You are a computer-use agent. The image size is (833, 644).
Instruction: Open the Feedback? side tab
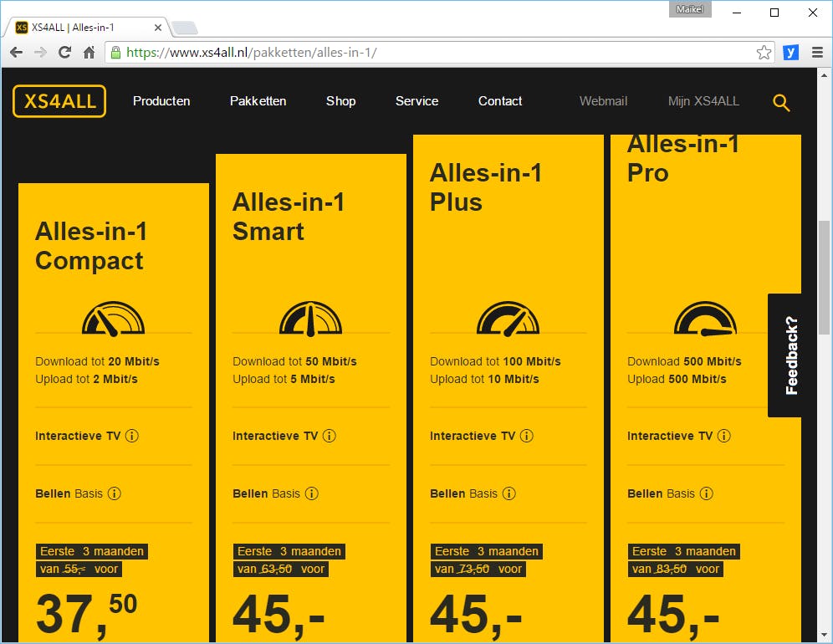(784, 355)
